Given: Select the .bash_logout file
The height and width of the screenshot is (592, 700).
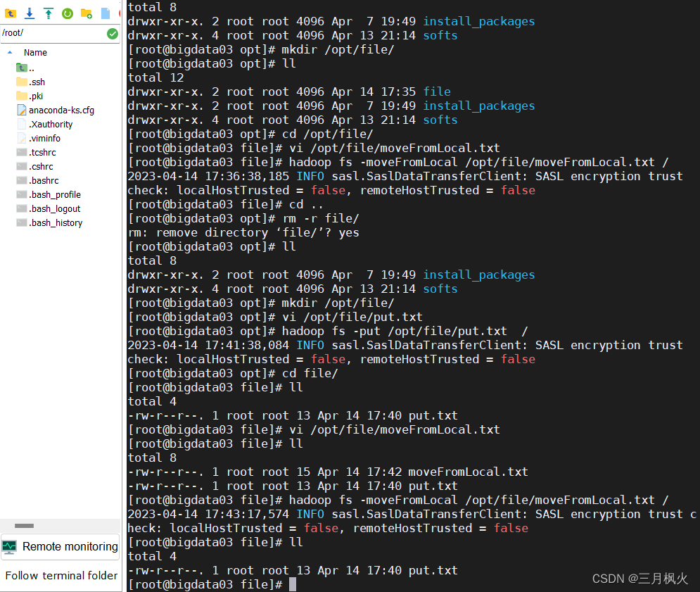Looking at the screenshot, I should pyautogui.click(x=49, y=208).
